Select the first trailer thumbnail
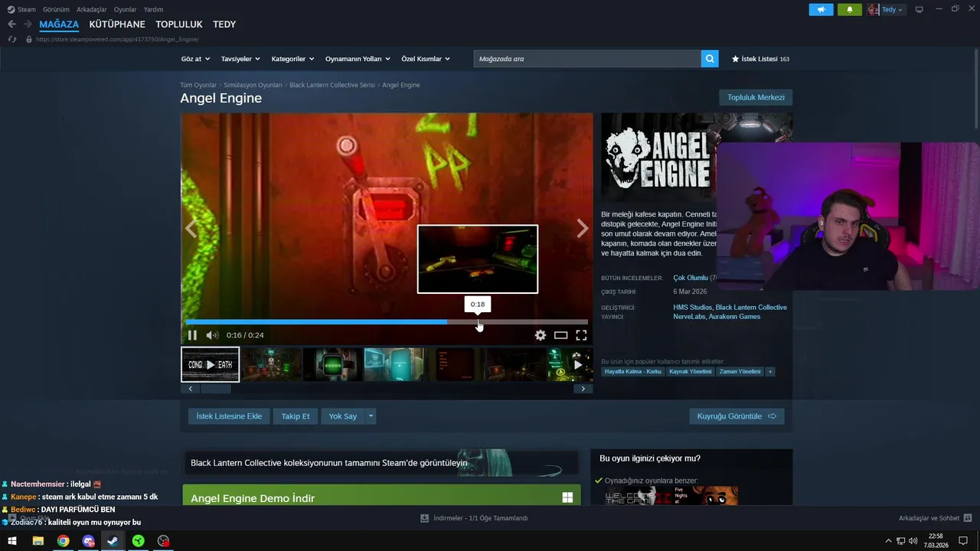 point(210,364)
